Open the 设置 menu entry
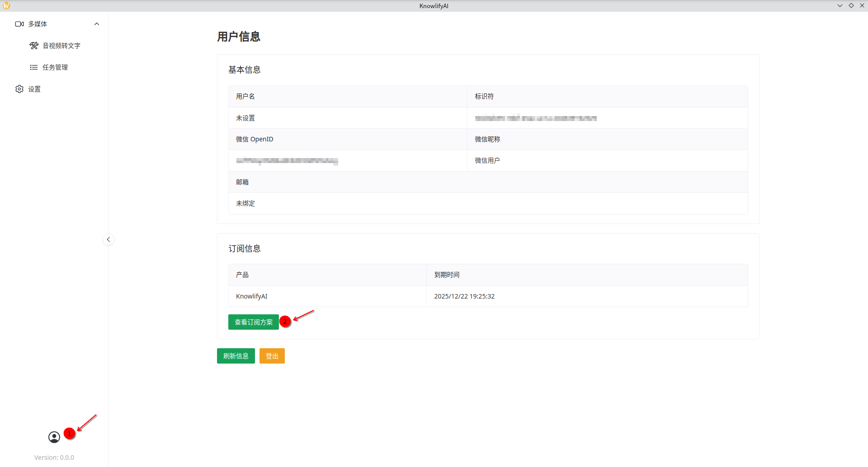The image size is (868, 467). tap(34, 89)
